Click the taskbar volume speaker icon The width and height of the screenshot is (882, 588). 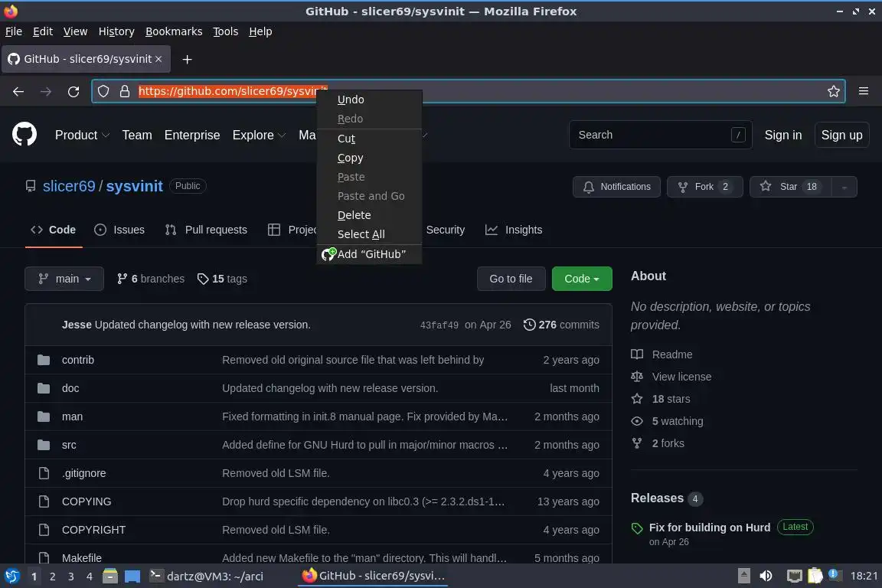766,577
